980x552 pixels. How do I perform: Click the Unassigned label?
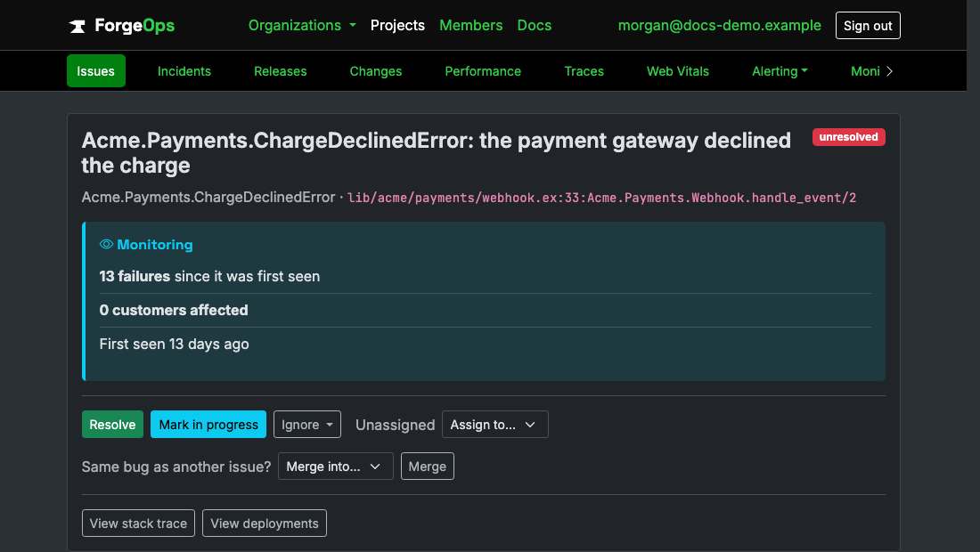(x=395, y=426)
